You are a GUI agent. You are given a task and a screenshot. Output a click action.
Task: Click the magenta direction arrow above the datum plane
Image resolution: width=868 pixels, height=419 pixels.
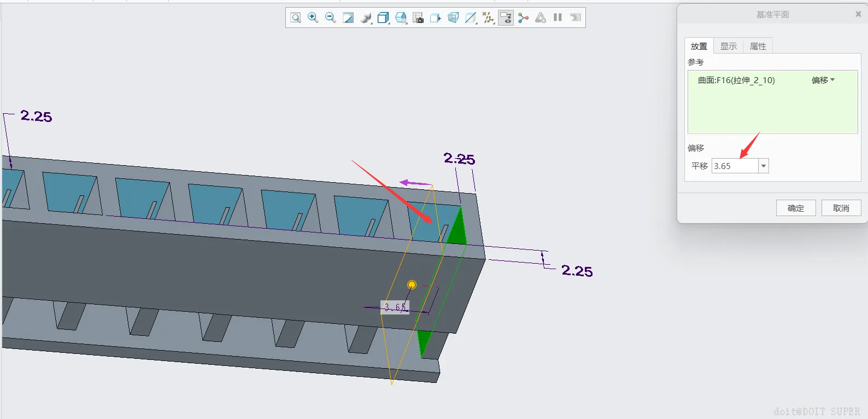click(415, 183)
